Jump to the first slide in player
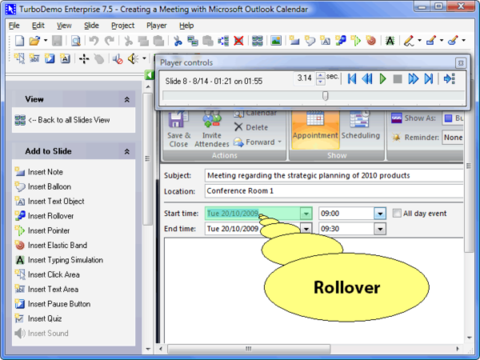 point(352,79)
